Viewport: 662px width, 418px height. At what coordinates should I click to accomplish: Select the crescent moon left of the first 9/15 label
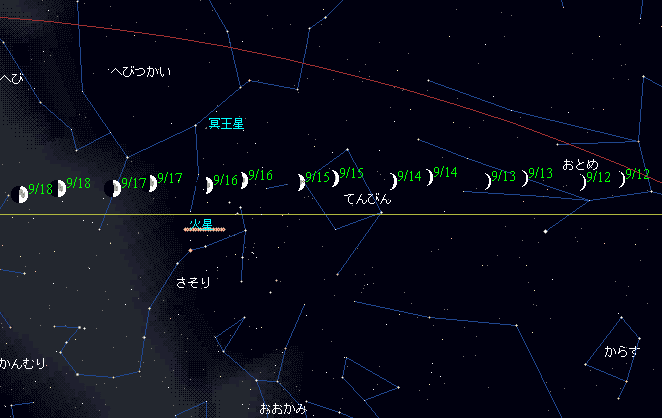coord(300,182)
